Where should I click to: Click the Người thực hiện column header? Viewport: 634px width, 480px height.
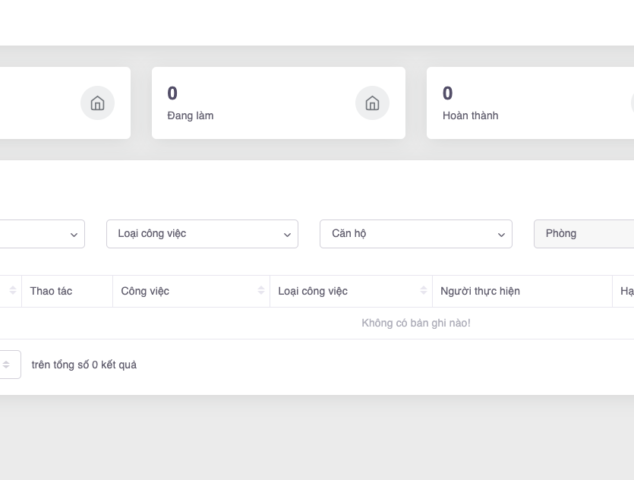coord(480,291)
